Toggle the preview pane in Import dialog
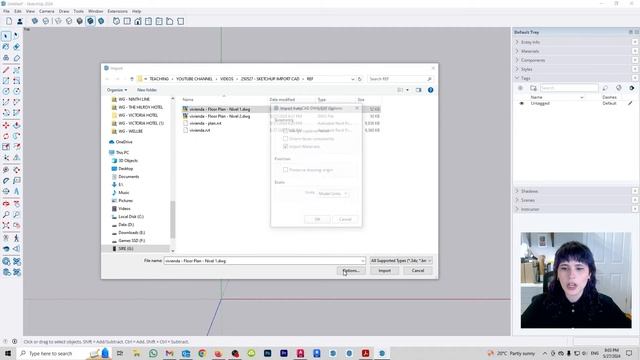 [418, 90]
